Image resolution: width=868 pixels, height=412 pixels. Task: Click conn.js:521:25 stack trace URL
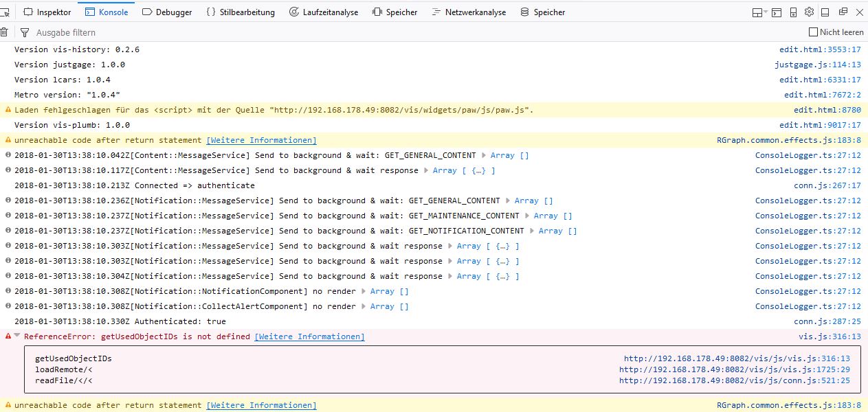(734, 380)
